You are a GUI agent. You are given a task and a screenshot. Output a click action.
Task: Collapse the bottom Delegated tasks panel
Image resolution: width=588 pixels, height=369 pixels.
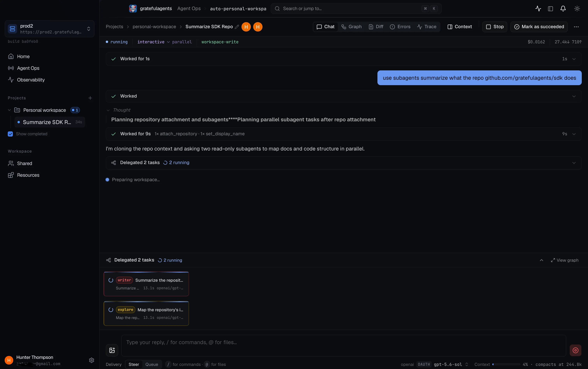tap(541, 260)
